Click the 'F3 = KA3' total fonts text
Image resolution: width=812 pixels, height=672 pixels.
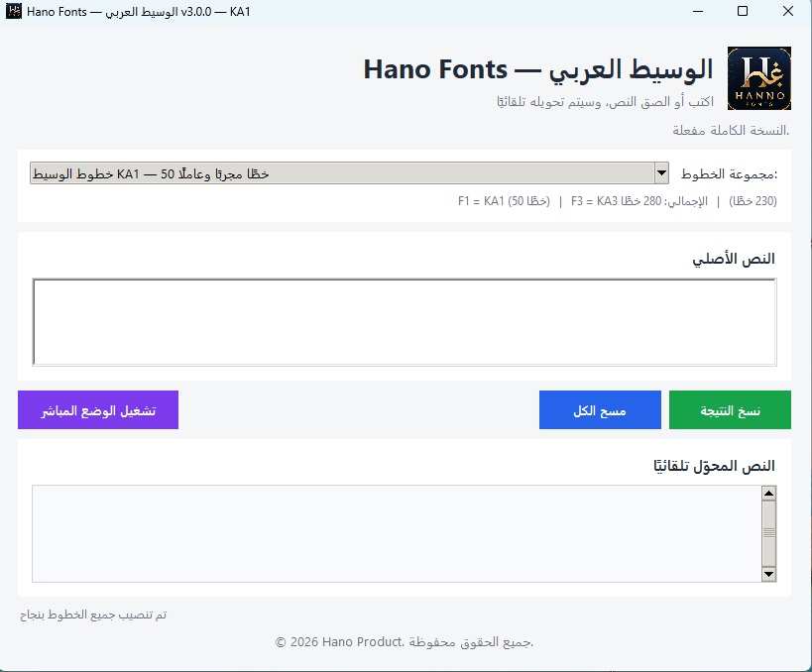point(639,201)
